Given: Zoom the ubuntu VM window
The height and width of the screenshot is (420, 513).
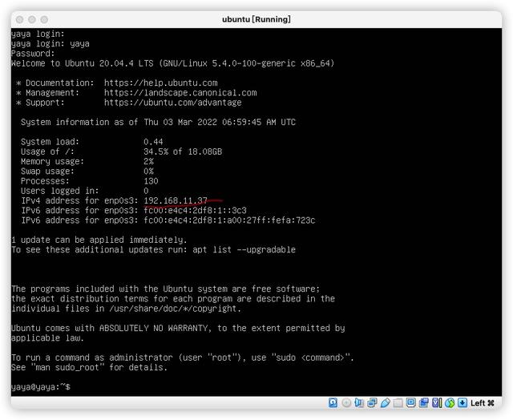Looking at the screenshot, I should click(x=45, y=19).
